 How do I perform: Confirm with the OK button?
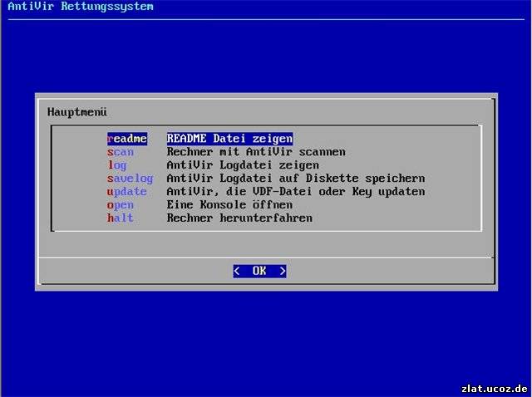(x=259, y=271)
